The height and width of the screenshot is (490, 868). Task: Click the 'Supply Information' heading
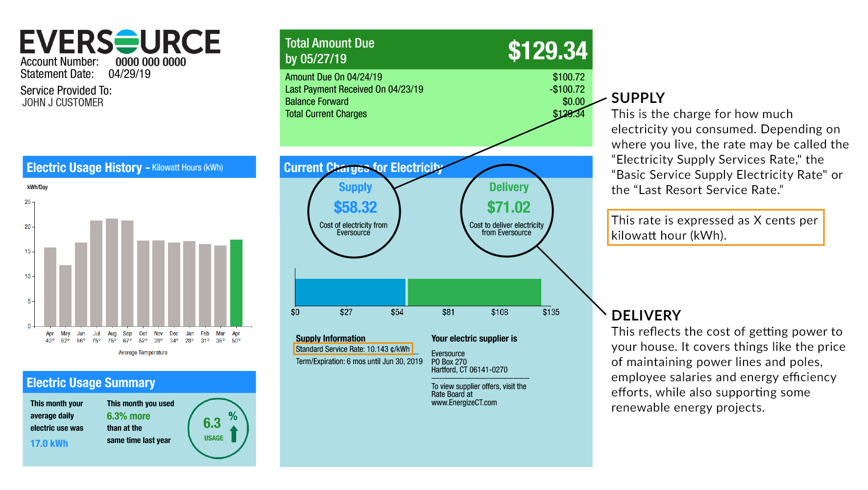coord(331,339)
